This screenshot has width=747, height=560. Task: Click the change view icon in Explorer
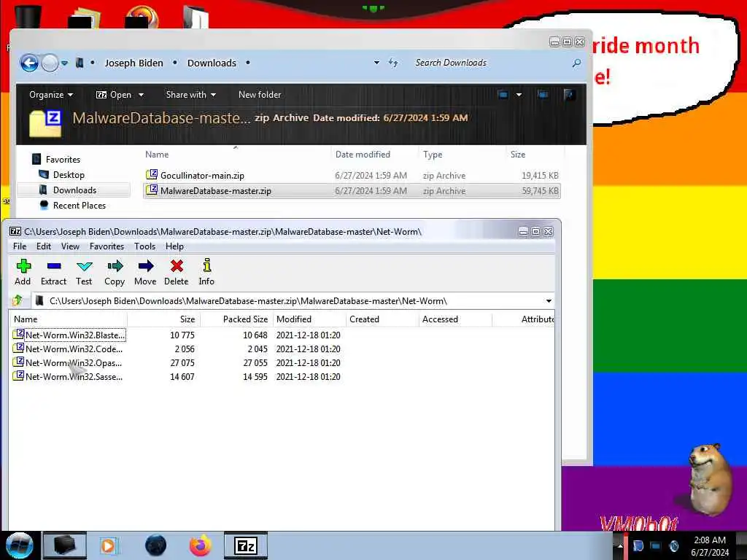(503, 94)
